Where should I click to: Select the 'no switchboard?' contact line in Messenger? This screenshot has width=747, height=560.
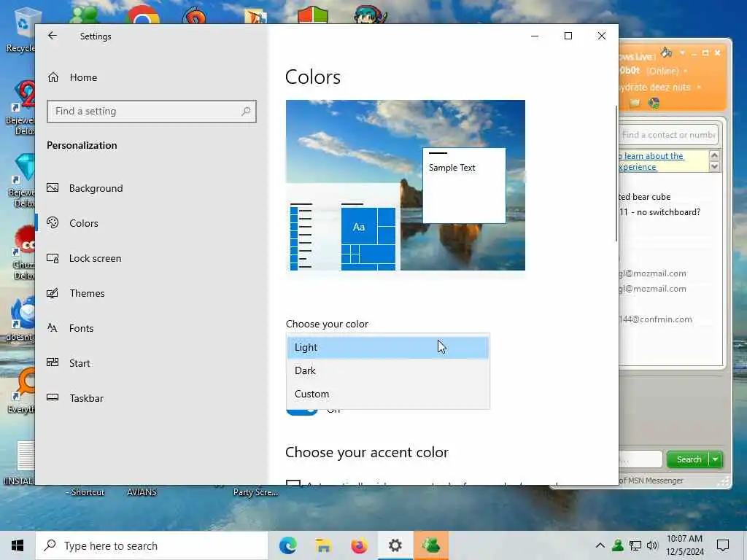point(660,212)
